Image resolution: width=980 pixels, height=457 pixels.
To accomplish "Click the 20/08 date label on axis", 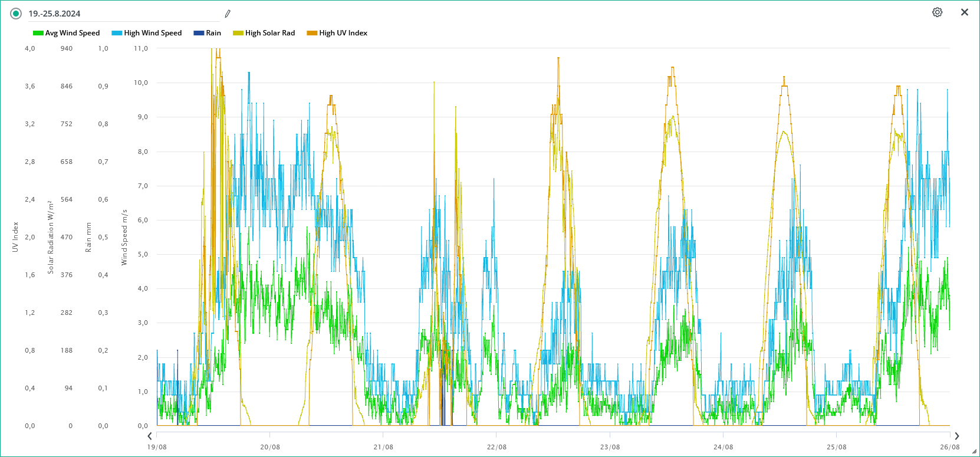I will click(270, 447).
